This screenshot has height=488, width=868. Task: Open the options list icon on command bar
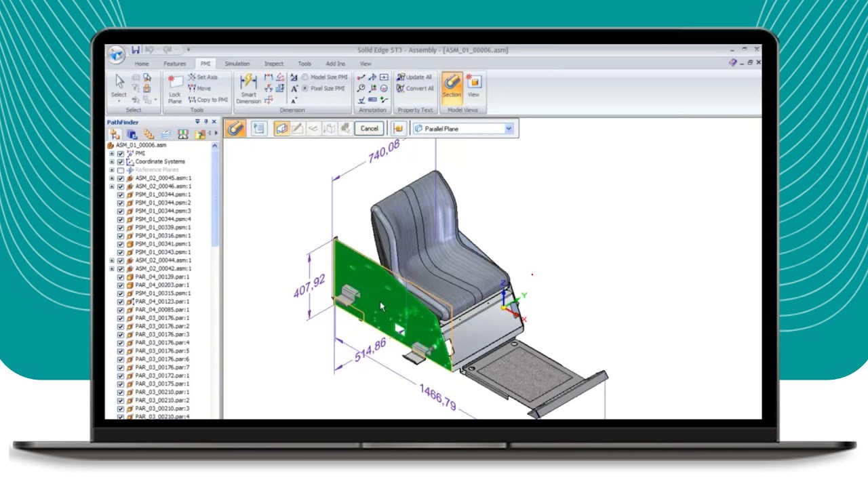tap(258, 128)
